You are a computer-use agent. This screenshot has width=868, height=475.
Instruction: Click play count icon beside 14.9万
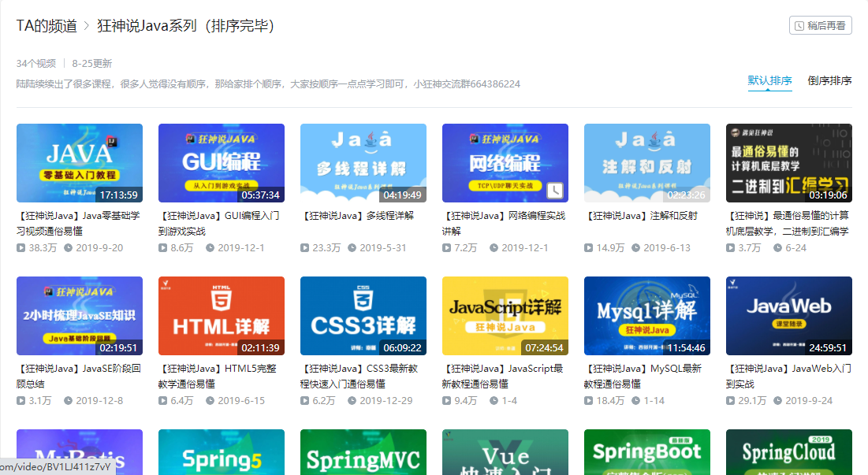point(588,247)
